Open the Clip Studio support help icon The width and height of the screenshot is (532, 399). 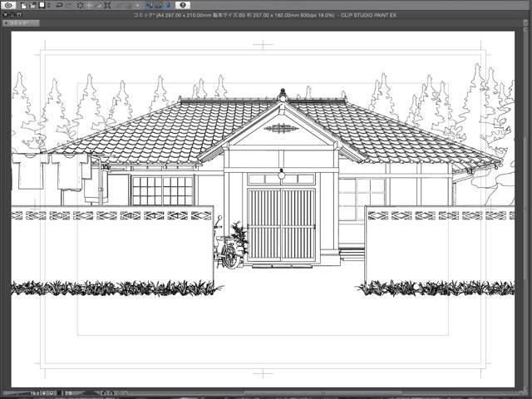click(x=183, y=5)
